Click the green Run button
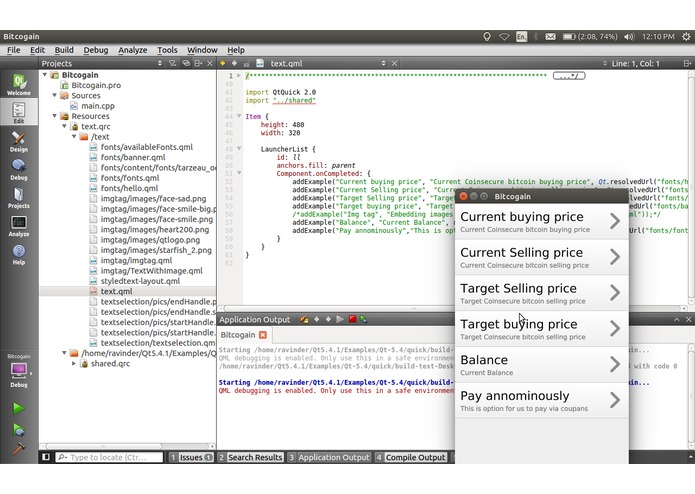The height and width of the screenshot is (494, 695). [18, 408]
